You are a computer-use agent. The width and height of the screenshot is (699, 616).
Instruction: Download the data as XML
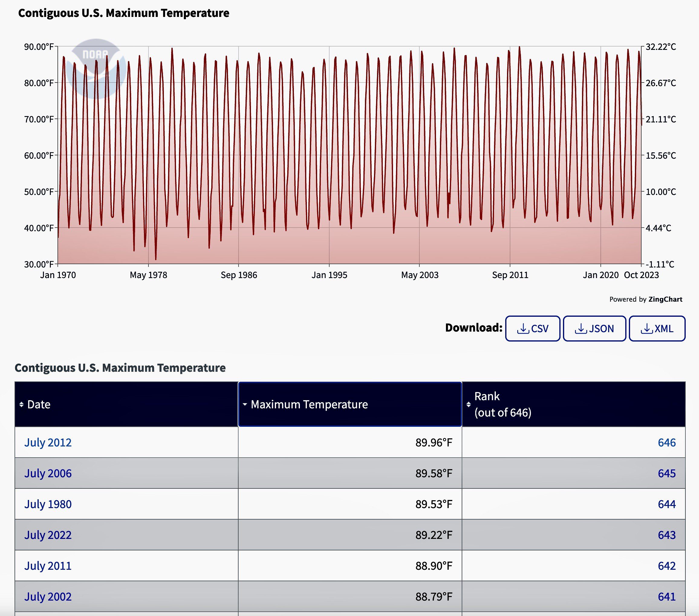tap(657, 329)
